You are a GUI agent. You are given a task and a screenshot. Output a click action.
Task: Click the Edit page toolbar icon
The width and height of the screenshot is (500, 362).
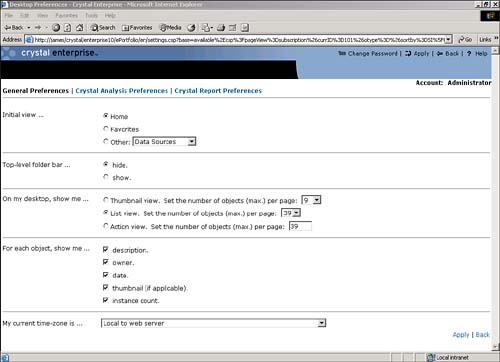pos(233,28)
